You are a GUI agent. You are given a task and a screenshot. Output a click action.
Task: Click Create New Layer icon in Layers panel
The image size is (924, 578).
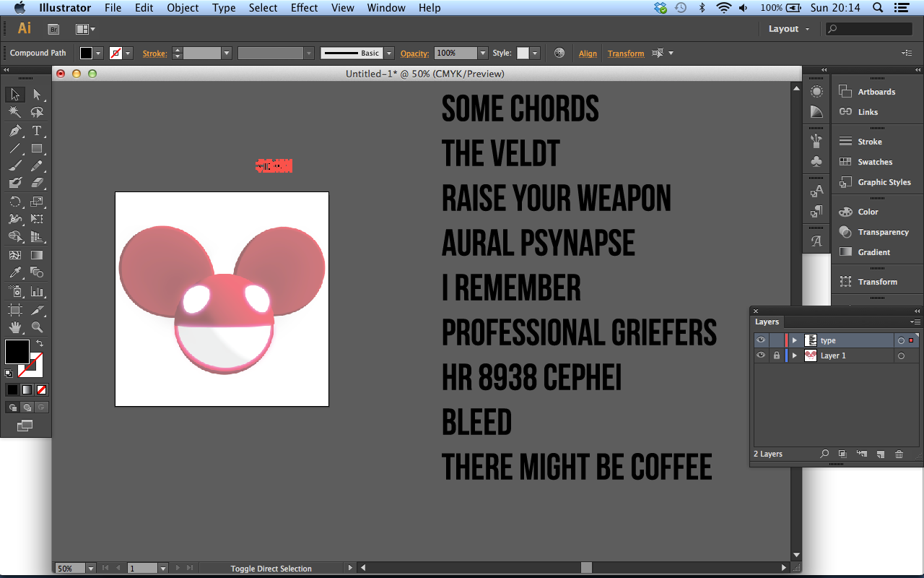click(880, 454)
